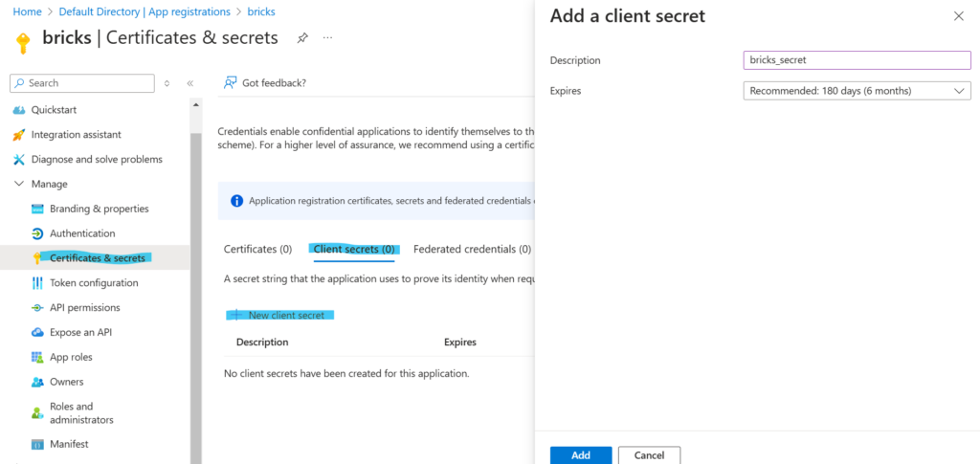This screenshot has height=464, width=980.
Task: Click the Description field containing bricks_secret
Action: point(857,60)
